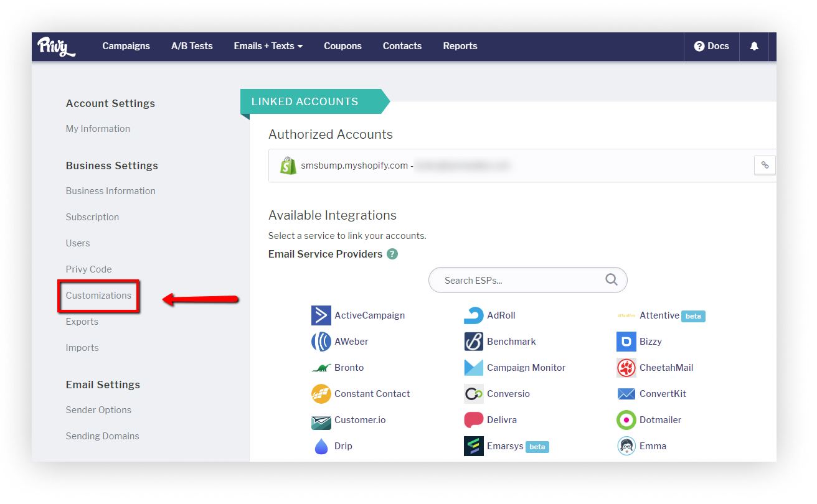
Task: Click the Benchmark logo icon
Action: point(474,342)
